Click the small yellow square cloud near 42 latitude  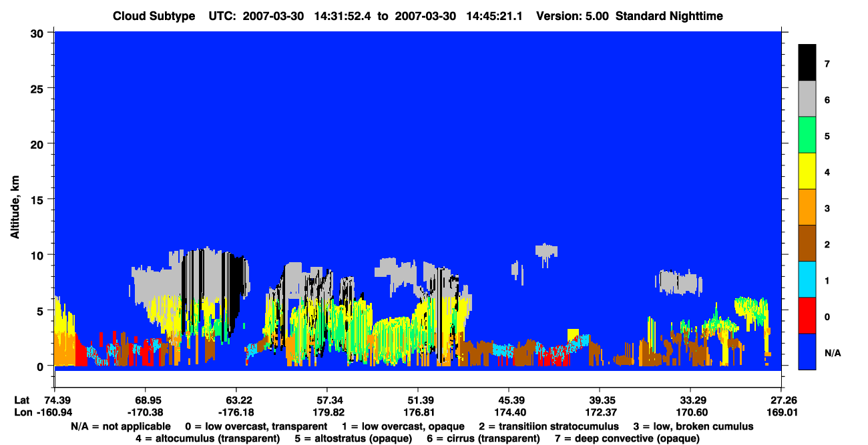click(x=573, y=334)
